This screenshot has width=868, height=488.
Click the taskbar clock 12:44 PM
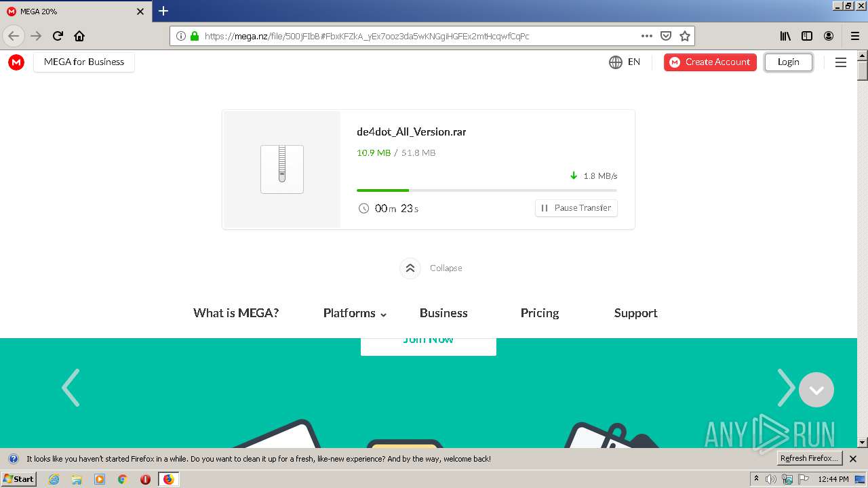pos(833,479)
